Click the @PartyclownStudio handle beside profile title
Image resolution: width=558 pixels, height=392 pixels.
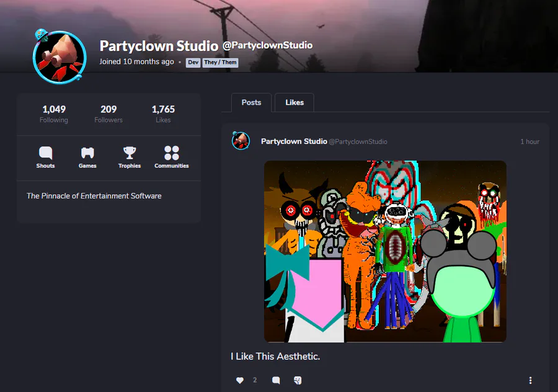coord(268,45)
